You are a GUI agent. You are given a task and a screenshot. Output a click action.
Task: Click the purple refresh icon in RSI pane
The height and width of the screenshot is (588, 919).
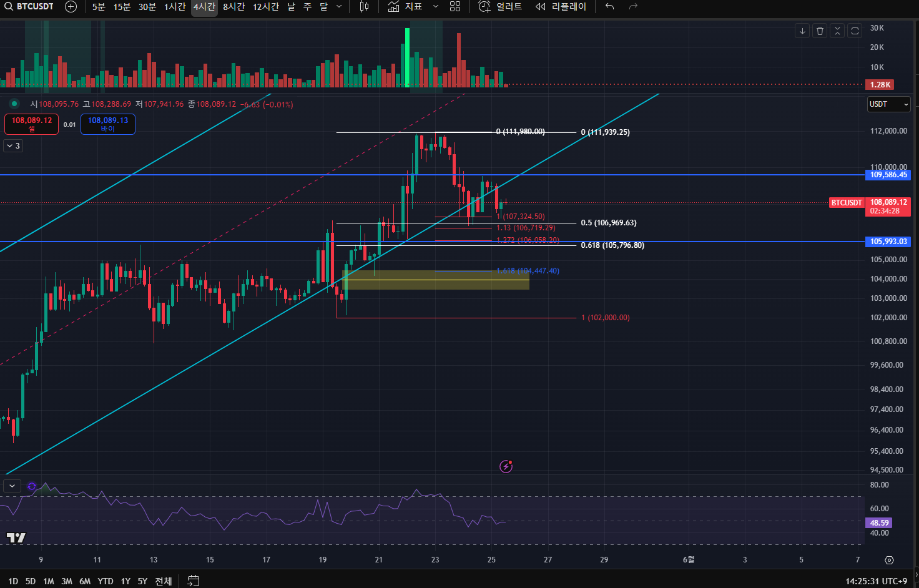coord(32,486)
